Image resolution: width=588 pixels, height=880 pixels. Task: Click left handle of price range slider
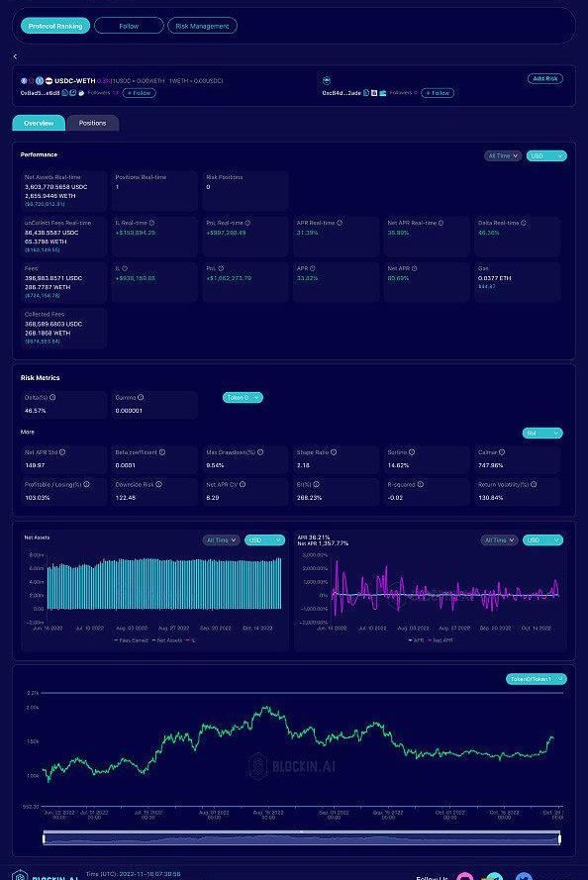click(45, 839)
